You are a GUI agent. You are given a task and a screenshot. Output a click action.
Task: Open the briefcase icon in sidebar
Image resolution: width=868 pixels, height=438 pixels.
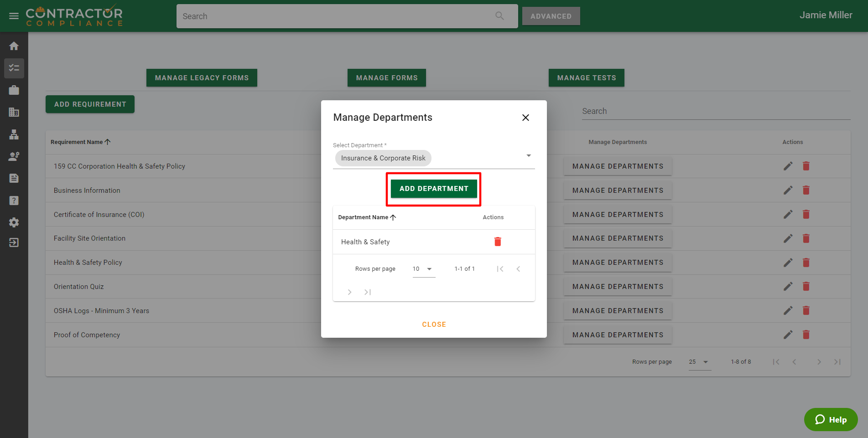click(14, 90)
